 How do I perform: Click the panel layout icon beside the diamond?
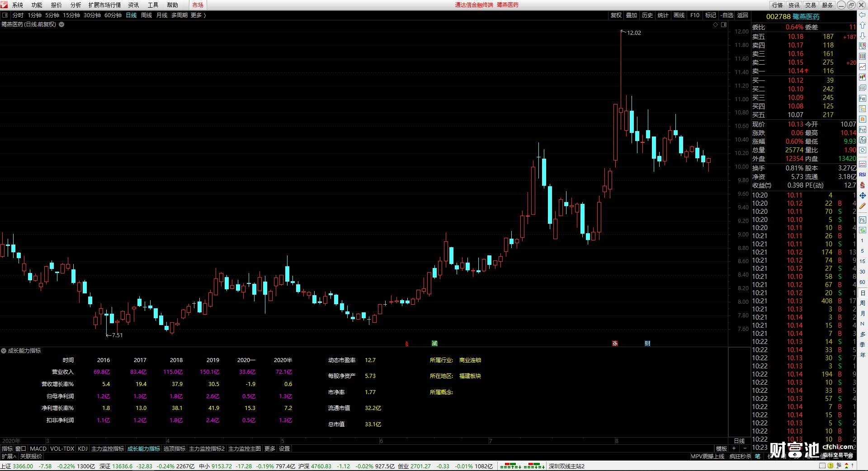(723, 24)
